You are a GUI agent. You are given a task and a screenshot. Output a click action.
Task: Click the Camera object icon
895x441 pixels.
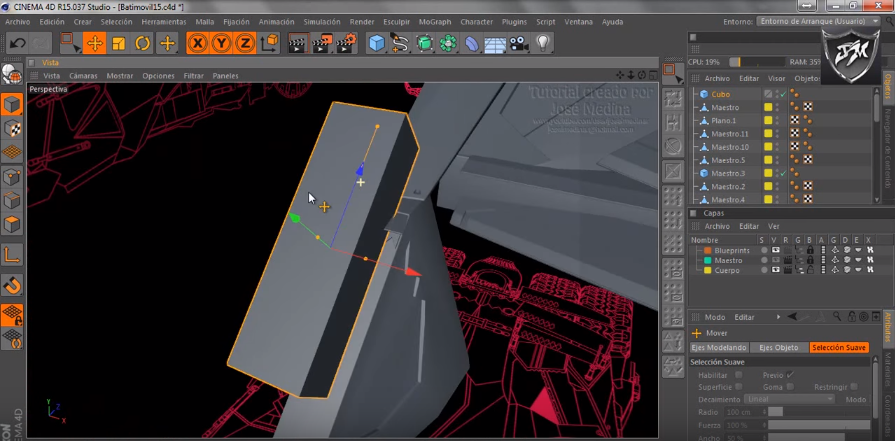518,43
